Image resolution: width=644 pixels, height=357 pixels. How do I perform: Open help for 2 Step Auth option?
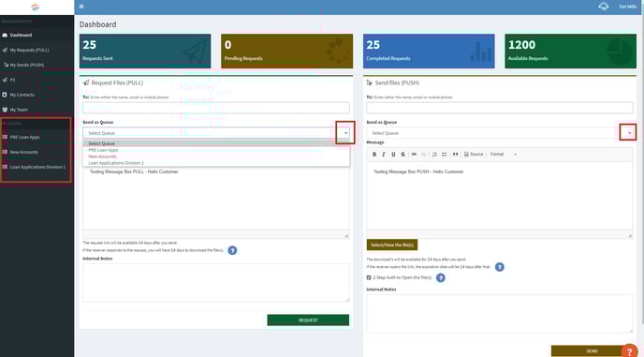point(440,278)
